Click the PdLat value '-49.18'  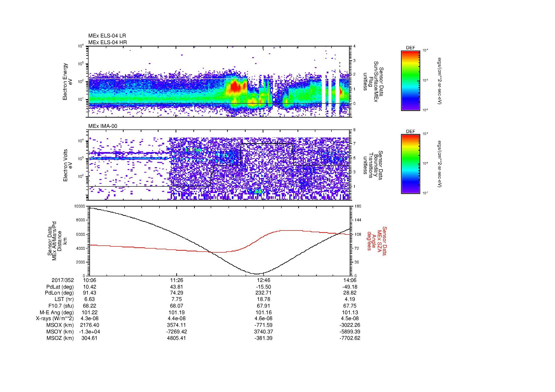coord(350,287)
